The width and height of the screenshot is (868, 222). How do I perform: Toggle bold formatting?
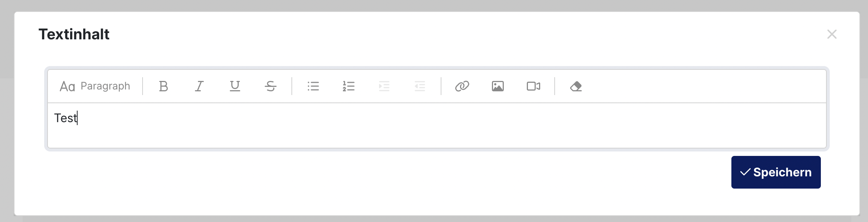click(x=163, y=86)
